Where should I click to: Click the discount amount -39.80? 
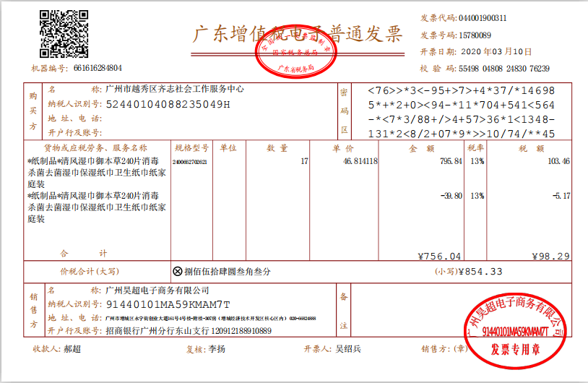pos(451,196)
